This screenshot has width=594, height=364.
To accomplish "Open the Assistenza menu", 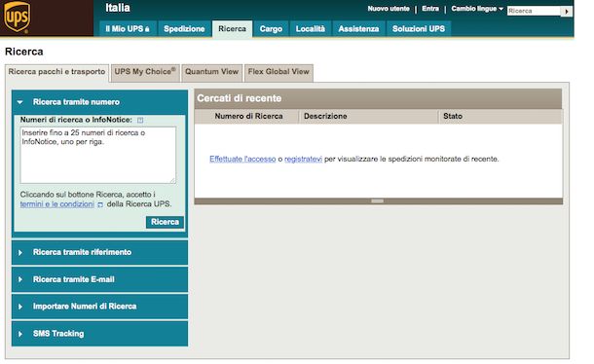I will coord(358,29).
